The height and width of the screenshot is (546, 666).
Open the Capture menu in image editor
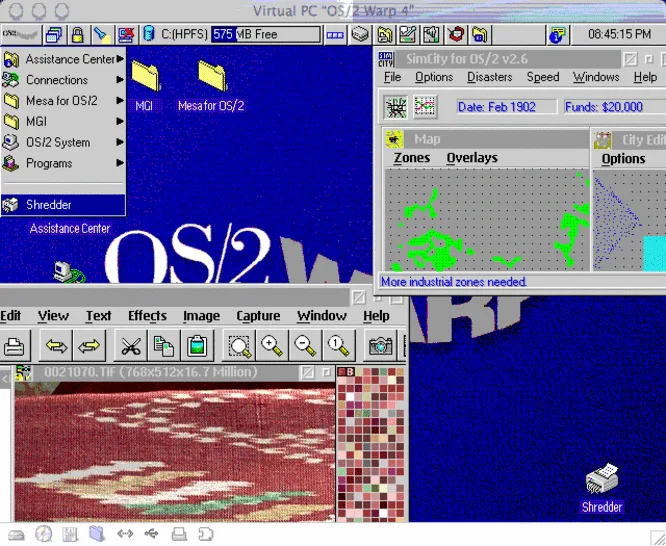(258, 316)
